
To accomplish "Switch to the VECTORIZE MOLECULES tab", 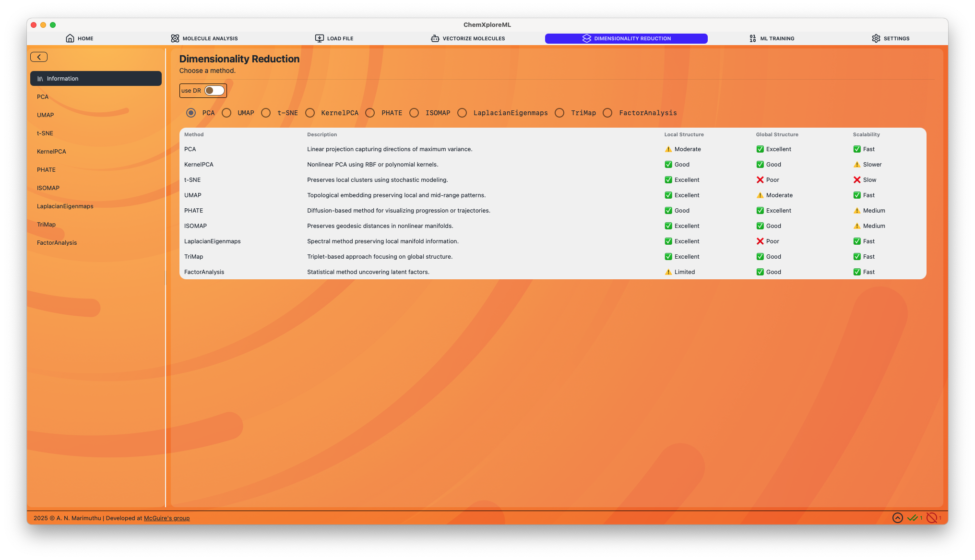I will point(468,38).
